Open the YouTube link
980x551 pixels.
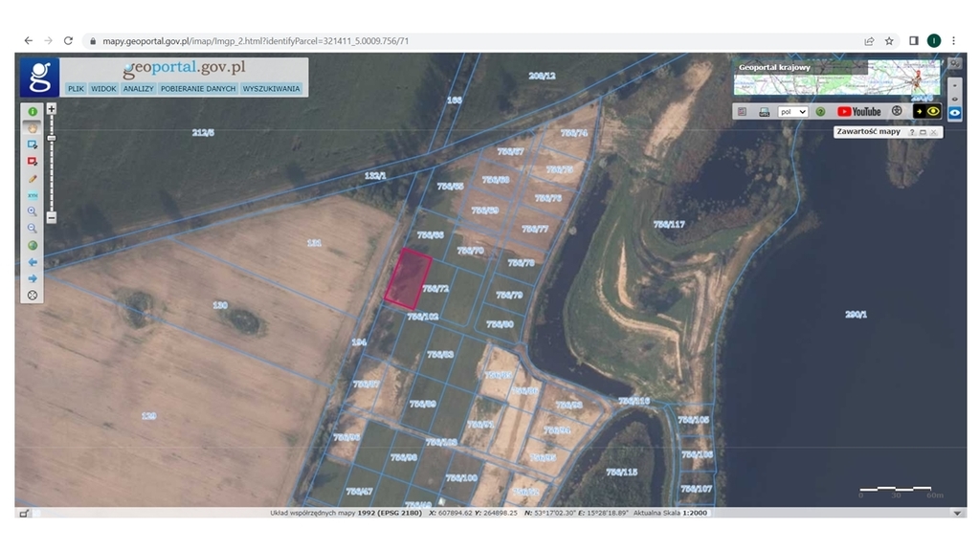(859, 112)
